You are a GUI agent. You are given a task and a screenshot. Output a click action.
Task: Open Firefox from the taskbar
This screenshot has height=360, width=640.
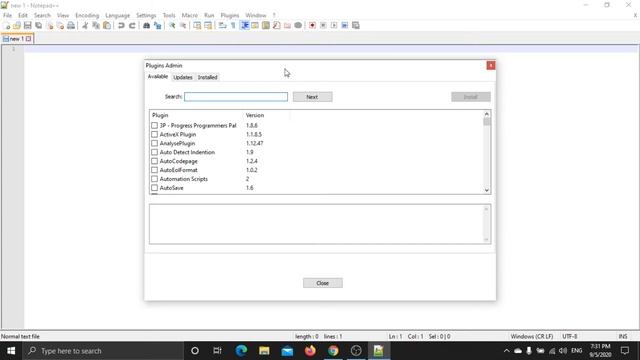(x=310, y=351)
